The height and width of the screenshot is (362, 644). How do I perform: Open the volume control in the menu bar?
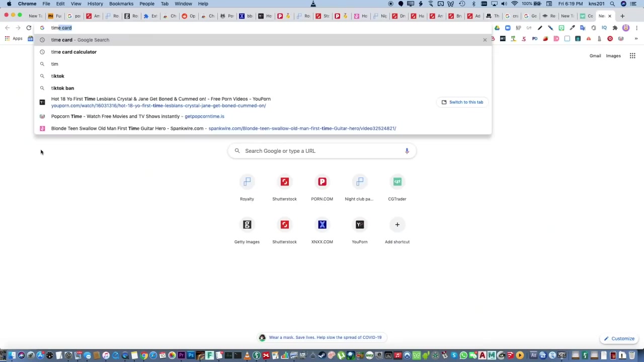click(504, 4)
